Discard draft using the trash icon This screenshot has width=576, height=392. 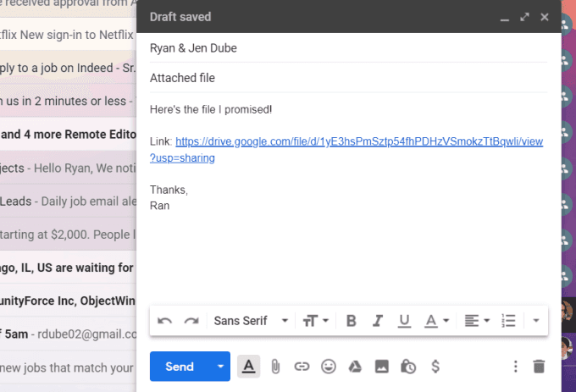tap(539, 367)
